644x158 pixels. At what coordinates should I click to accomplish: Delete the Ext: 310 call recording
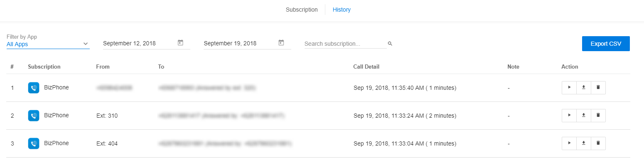(x=598, y=116)
